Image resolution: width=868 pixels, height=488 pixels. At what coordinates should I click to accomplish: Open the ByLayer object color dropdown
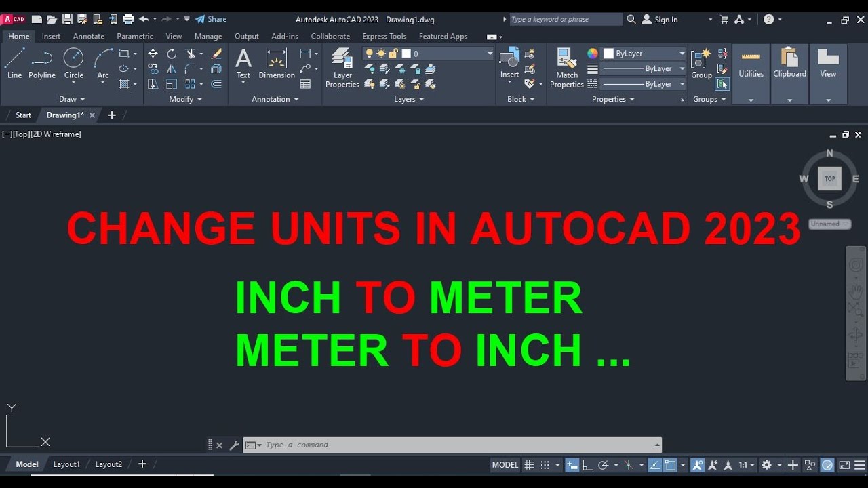644,54
